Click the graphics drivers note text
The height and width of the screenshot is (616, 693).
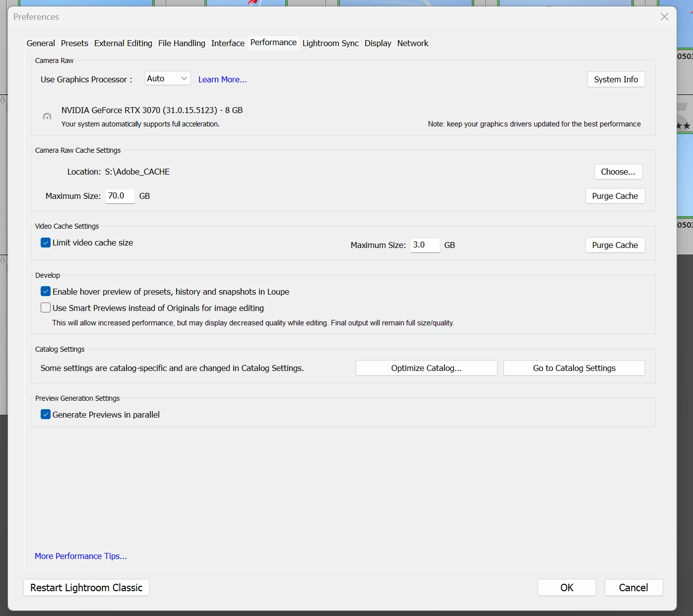point(534,124)
